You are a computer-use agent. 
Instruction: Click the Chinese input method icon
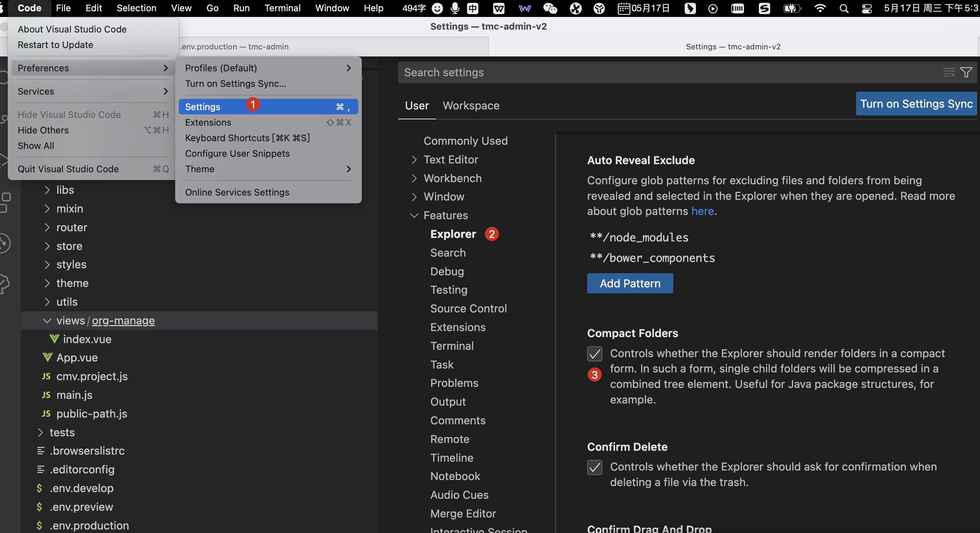tap(472, 8)
